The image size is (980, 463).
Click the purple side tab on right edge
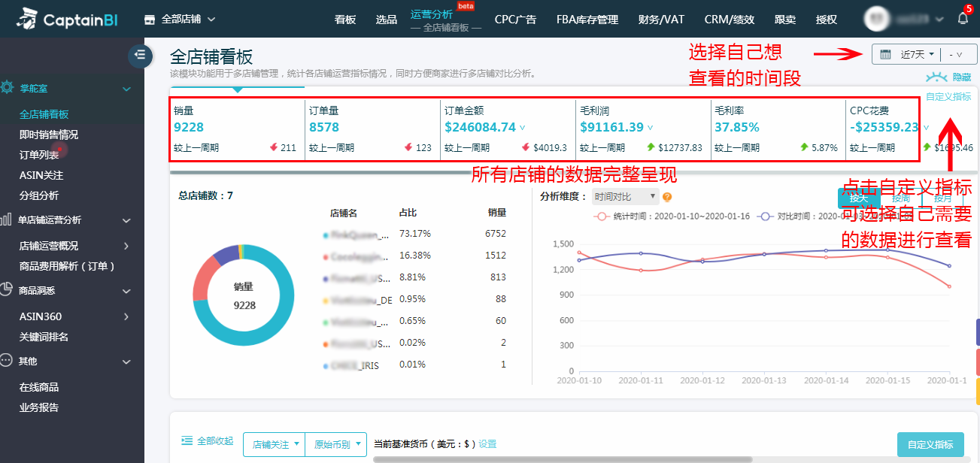click(978, 331)
